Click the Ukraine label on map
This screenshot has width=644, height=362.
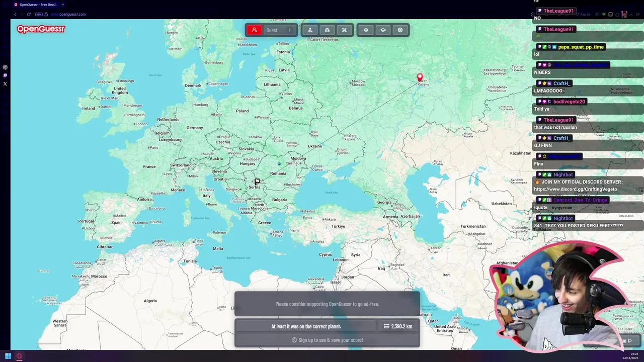(314, 146)
